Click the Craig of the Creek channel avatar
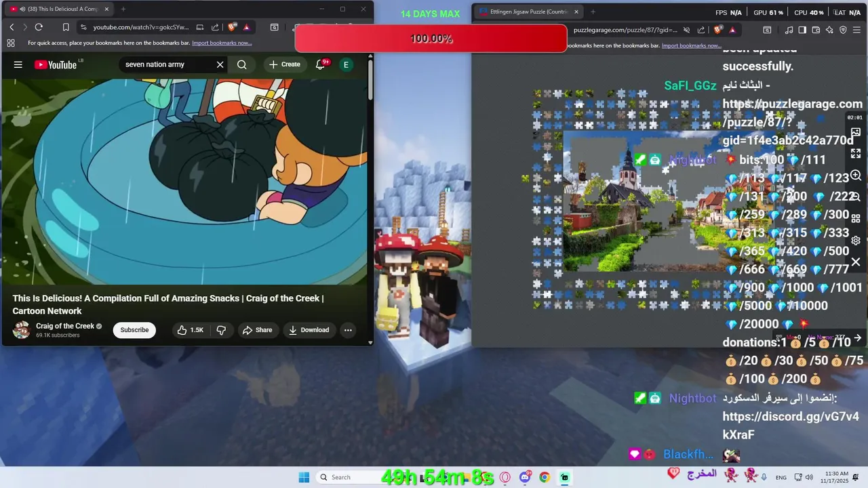 coord(22,330)
